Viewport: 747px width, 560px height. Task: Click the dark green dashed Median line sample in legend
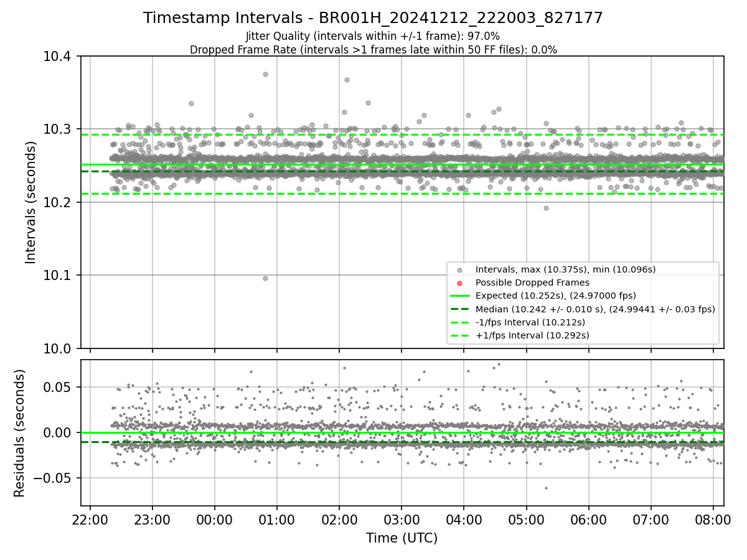459,309
